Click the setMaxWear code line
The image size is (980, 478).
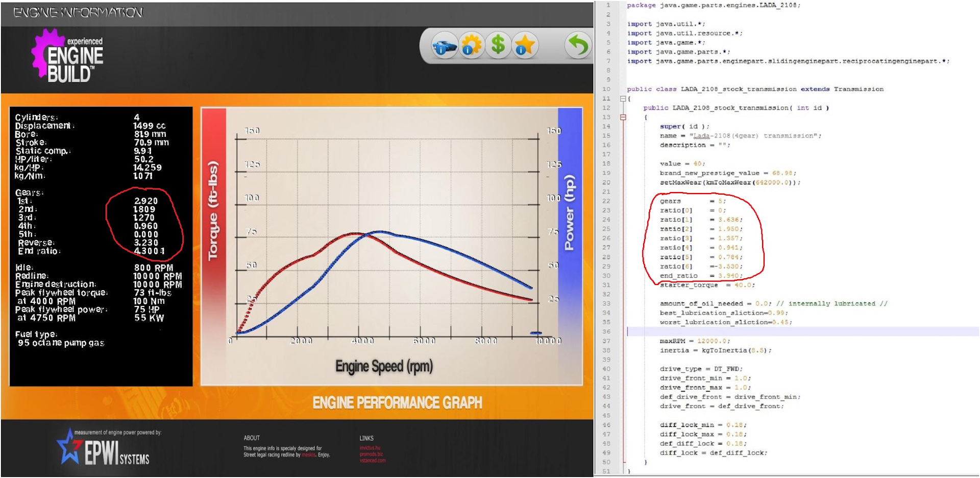coord(730,182)
